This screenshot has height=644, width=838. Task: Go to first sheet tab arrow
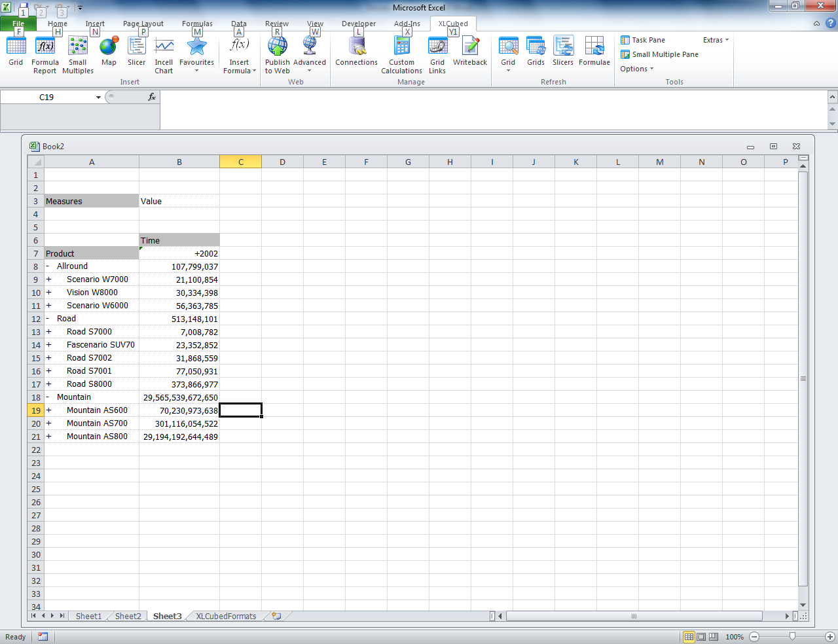coord(33,616)
